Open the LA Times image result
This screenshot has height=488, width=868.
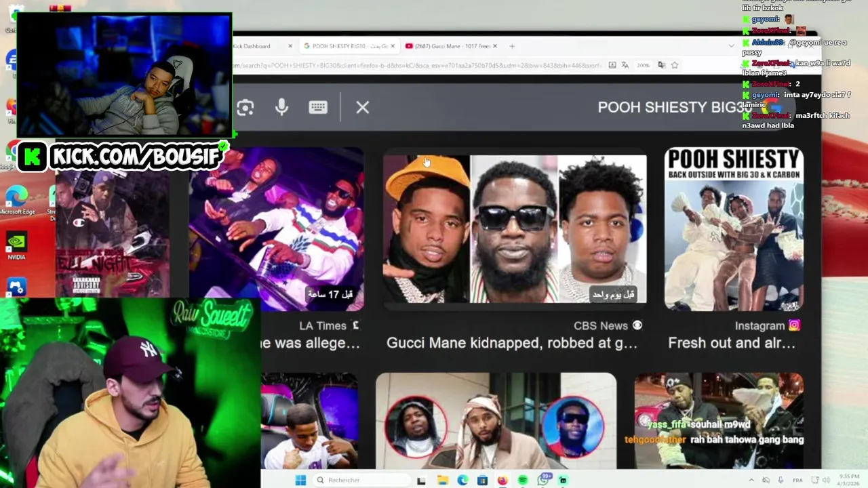(276, 229)
